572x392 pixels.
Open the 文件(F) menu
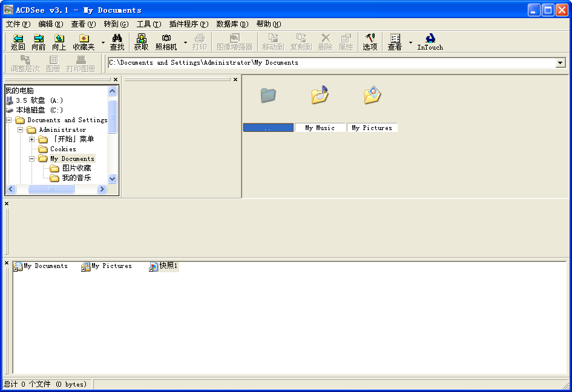point(18,24)
